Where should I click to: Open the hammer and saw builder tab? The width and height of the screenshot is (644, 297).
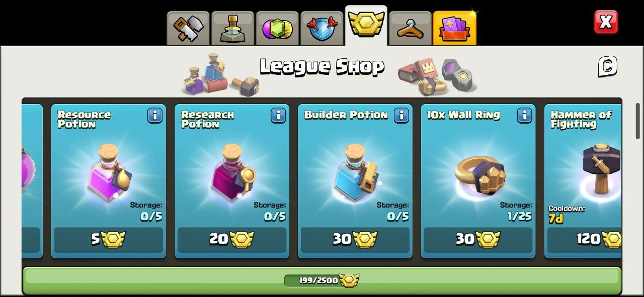tap(188, 29)
